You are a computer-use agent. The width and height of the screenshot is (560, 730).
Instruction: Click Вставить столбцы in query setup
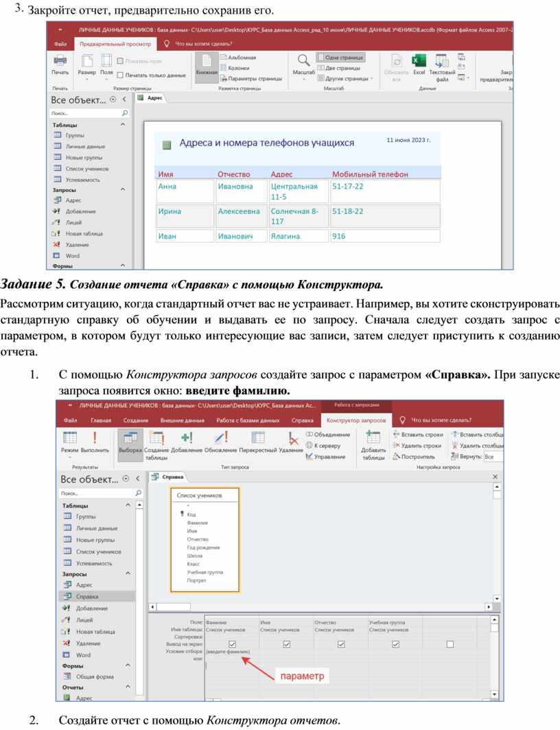[477, 434]
